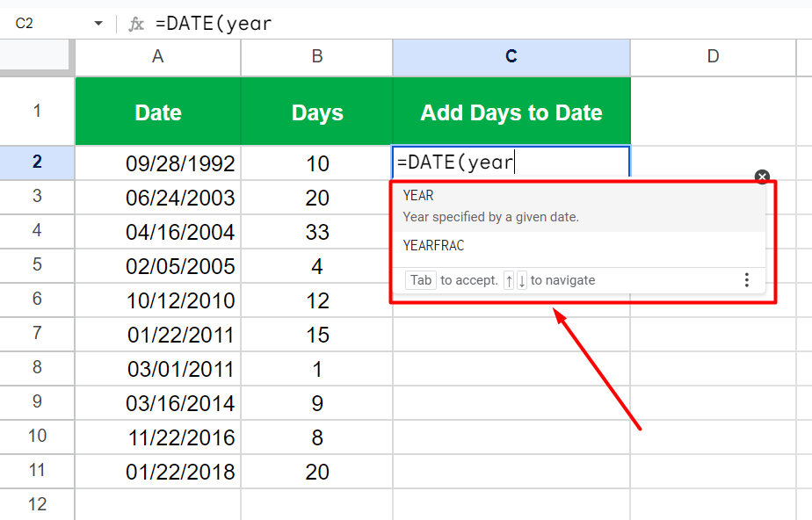Select row 12 header
The image size is (812, 520).
click(x=37, y=504)
